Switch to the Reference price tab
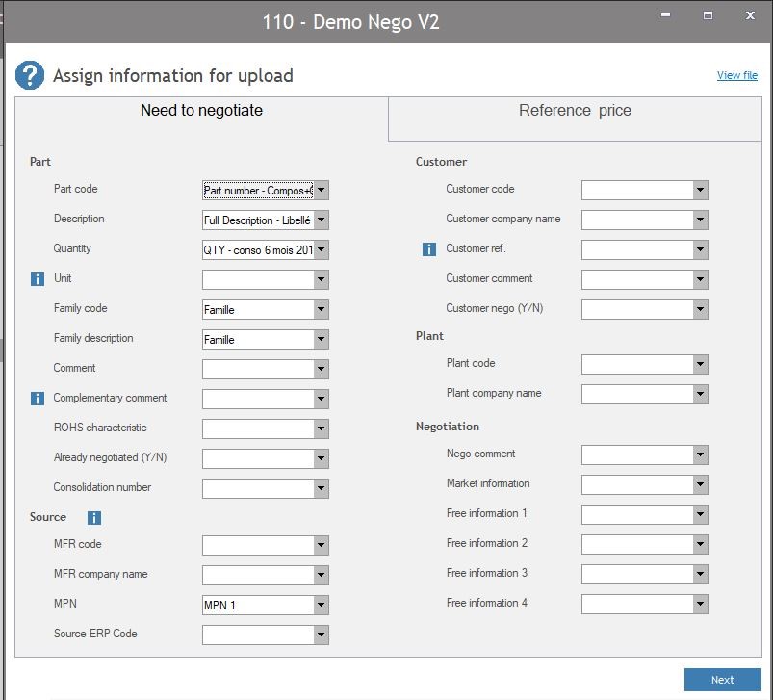This screenshot has height=700, width=773. pyautogui.click(x=575, y=111)
